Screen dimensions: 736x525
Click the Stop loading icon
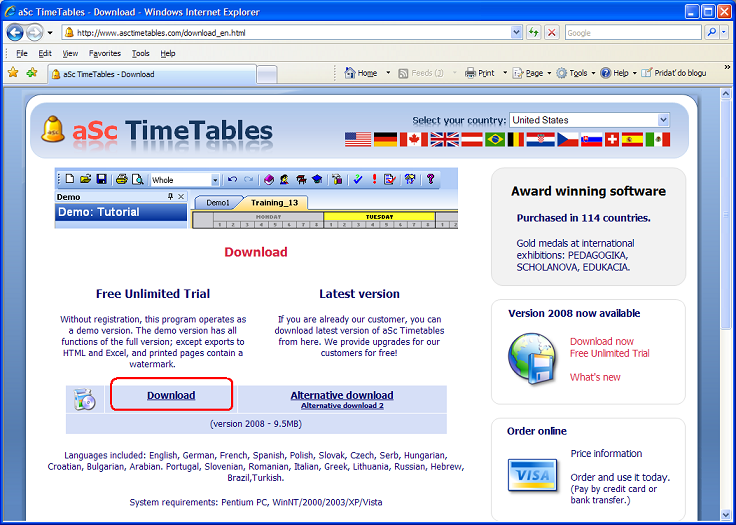click(551, 32)
